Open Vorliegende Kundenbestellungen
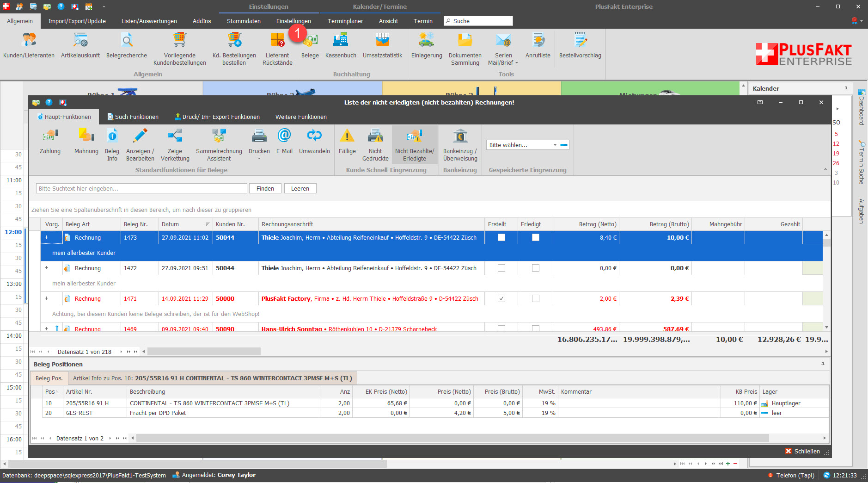 pyautogui.click(x=180, y=49)
